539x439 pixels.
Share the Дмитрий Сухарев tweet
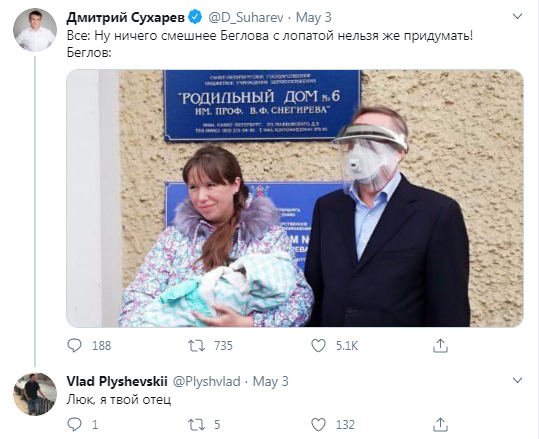point(440,345)
